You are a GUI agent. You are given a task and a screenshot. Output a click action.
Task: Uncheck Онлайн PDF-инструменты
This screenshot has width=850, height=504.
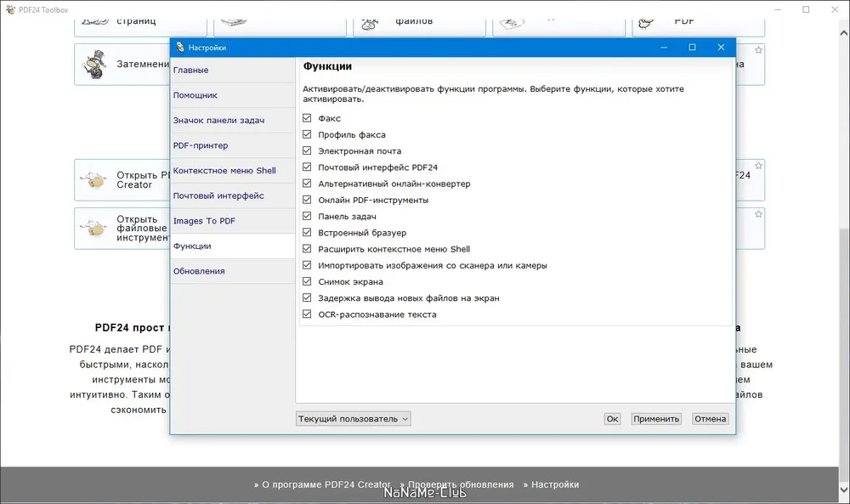tap(307, 200)
